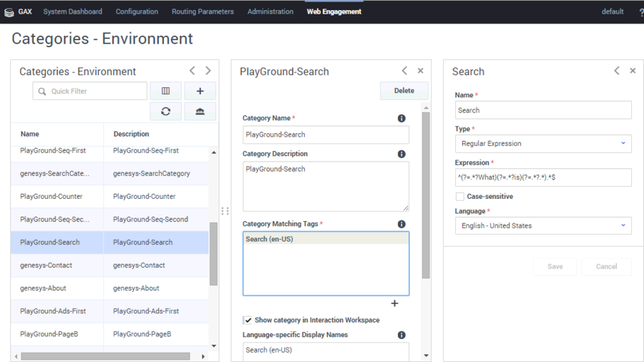Enable the Case-sensitive checkbox
Screen dimensions: 644x362
pos(460,197)
